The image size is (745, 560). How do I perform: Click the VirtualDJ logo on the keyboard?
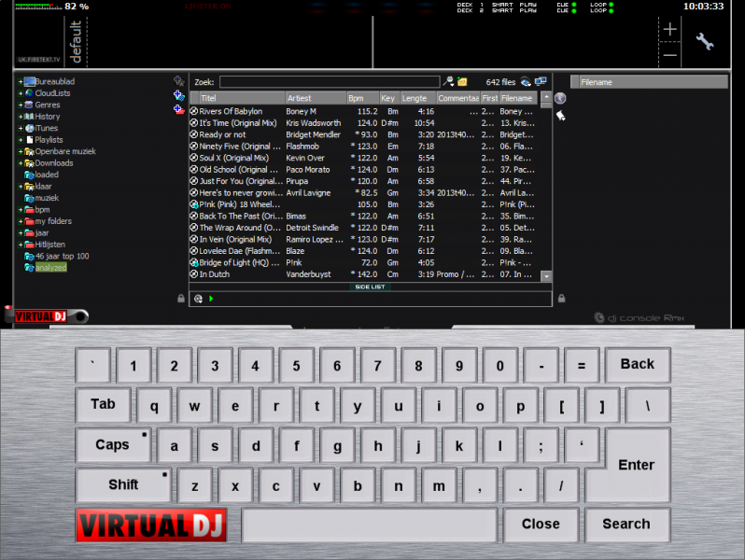click(151, 525)
